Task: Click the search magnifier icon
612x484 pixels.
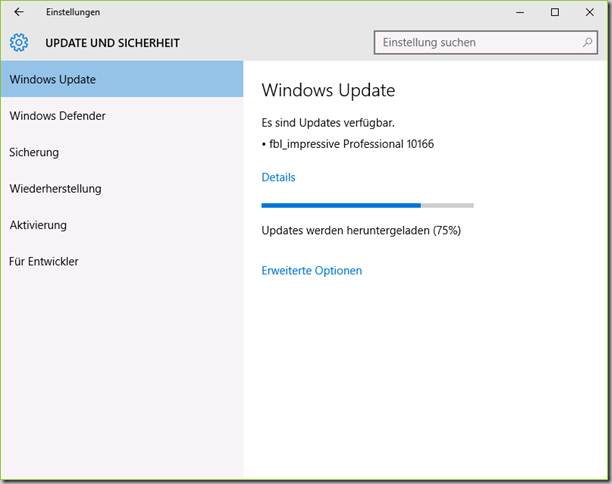Action: pyautogui.click(x=587, y=43)
